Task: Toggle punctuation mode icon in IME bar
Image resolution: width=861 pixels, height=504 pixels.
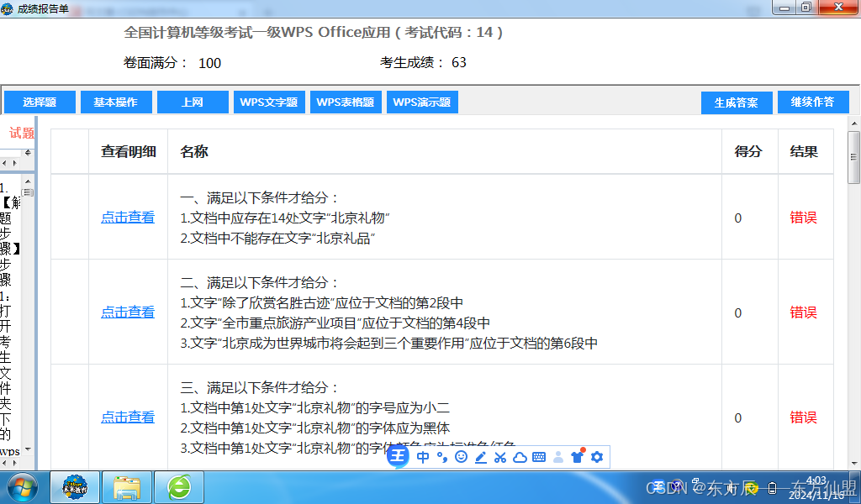Action: click(442, 457)
